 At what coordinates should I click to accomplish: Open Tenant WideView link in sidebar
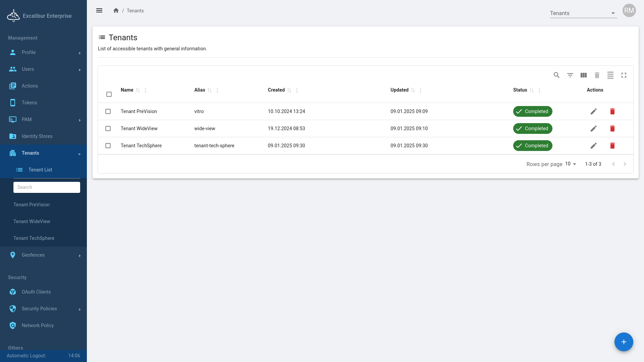click(x=32, y=221)
